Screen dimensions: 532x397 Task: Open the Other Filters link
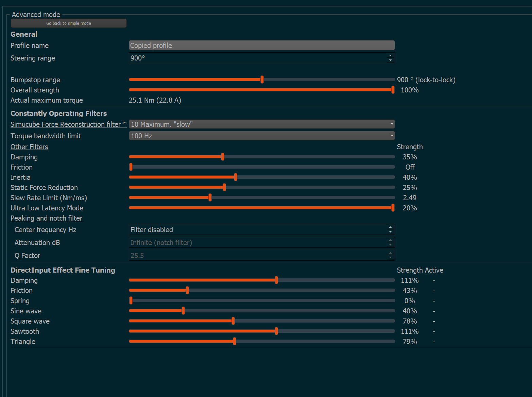pos(29,147)
